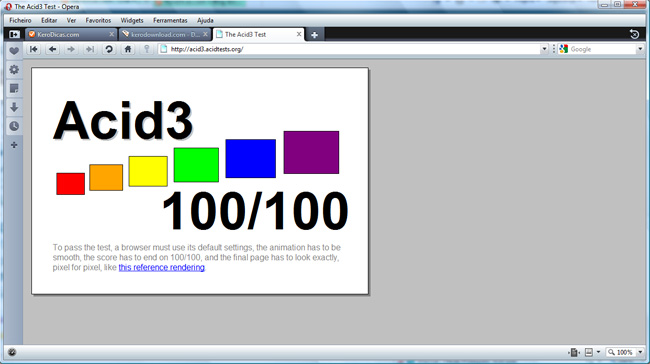The height and width of the screenshot is (364, 650).
Task: Click the Google search engine icon
Action: click(x=563, y=49)
